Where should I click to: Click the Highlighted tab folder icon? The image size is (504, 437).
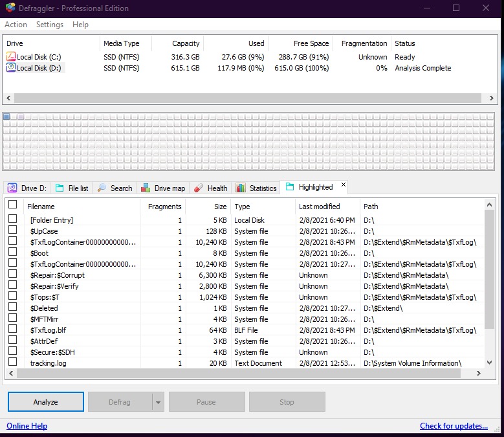[x=290, y=186]
